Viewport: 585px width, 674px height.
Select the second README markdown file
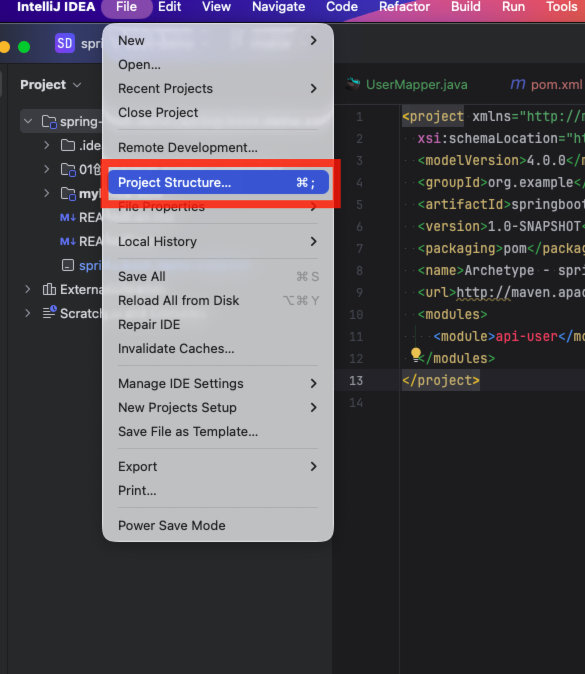click(81, 242)
